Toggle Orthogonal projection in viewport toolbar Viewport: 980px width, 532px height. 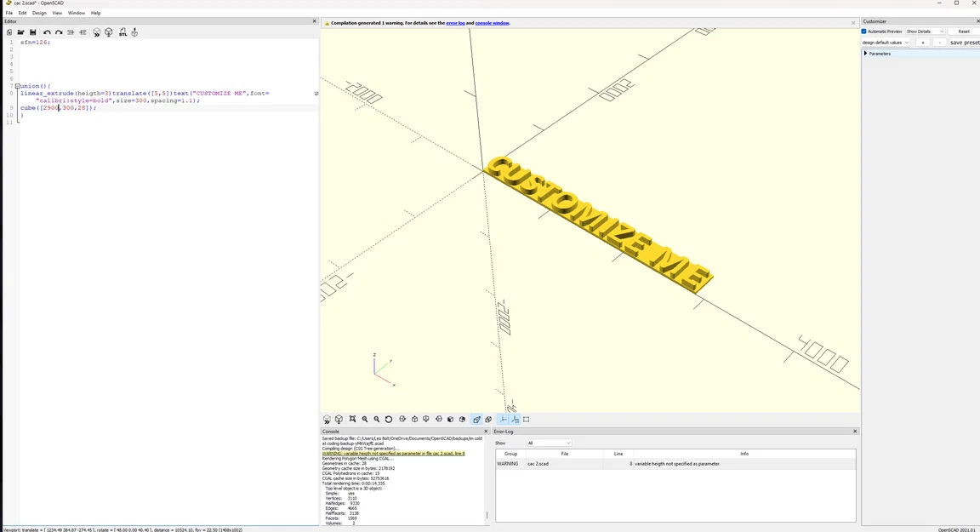pos(488,420)
